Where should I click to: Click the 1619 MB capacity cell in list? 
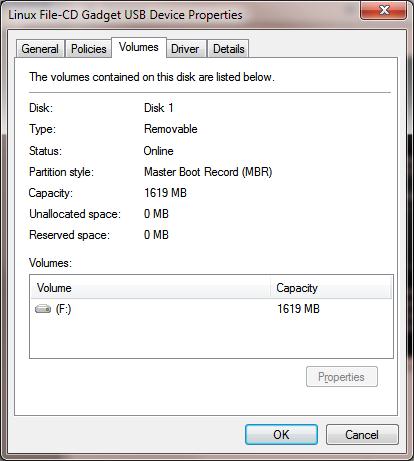pyautogui.click(x=298, y=309)
